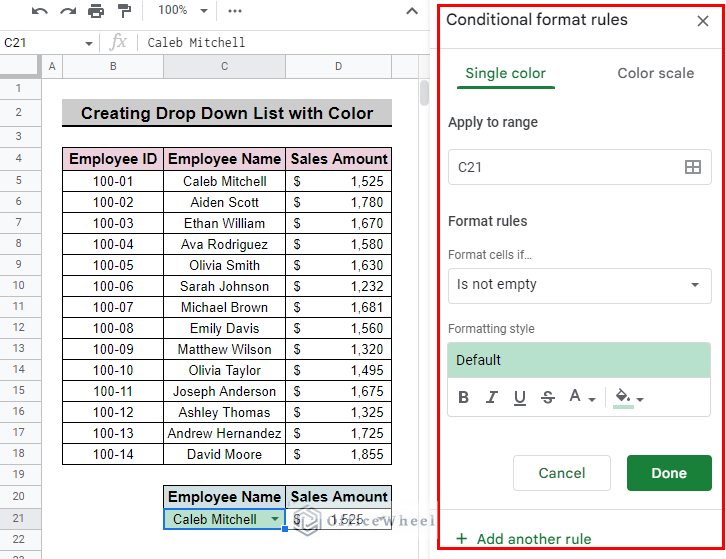Open the fill color picker
Screen dimensions: 726x559
coord(628,398)
